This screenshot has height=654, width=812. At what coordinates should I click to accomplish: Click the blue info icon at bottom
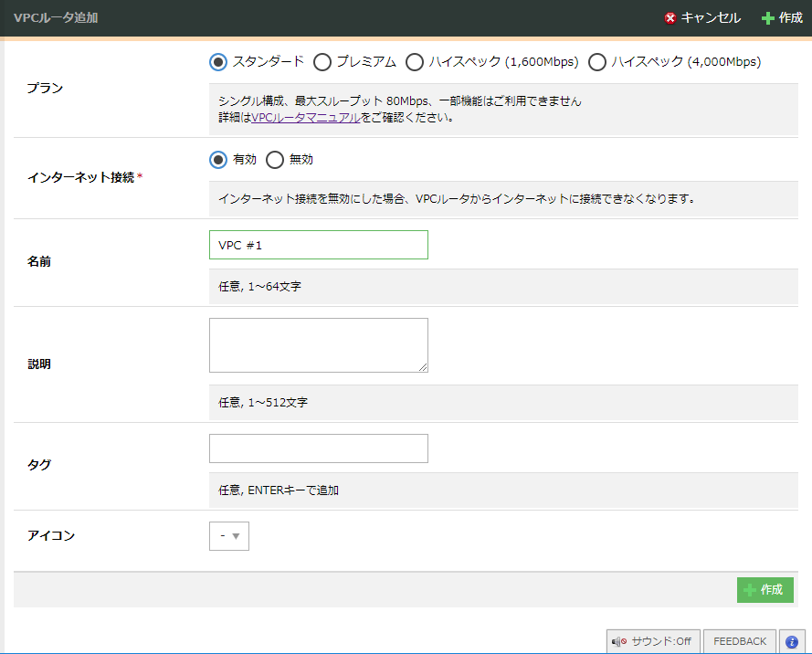pos(792,641)
